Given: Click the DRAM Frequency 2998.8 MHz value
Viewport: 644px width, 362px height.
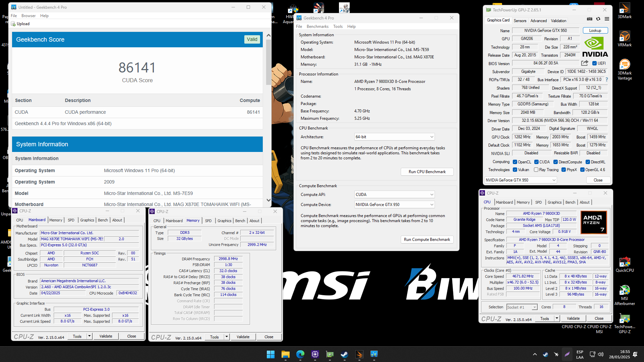Looking at the screenshot, I should tap(228, 259).
